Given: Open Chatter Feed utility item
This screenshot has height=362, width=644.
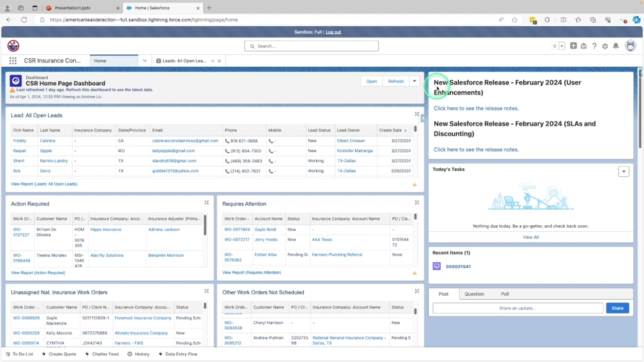Looking at the screenshot, I should (102, 354).
